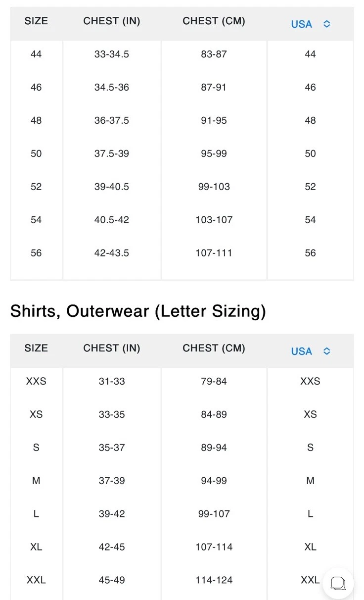Expand the USA dropdown in the numeric size table

(x=311, y=24)
